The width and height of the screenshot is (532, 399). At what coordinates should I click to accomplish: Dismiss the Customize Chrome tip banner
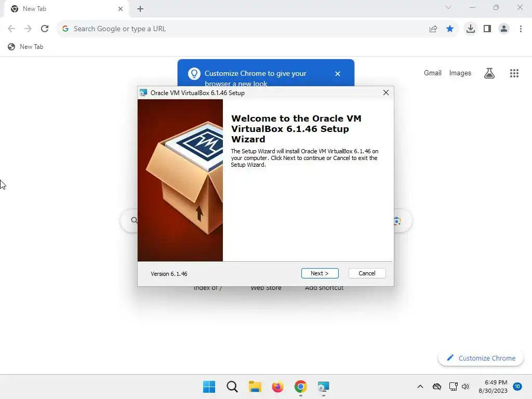(x=338, y=74)
